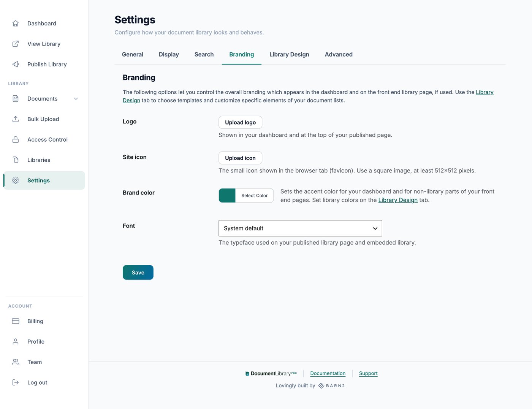This screenshot has width=532, height=409.
Task: Click the Upload logo button
Action: pyautogui.click(x=240, y=122)
